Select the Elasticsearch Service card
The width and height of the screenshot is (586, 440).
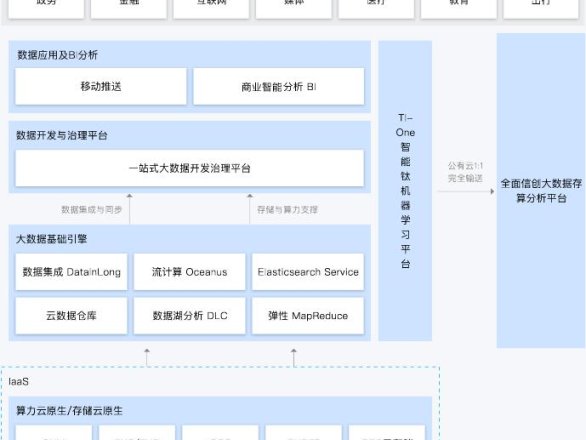pyautogui.click(x=308, y=272)
